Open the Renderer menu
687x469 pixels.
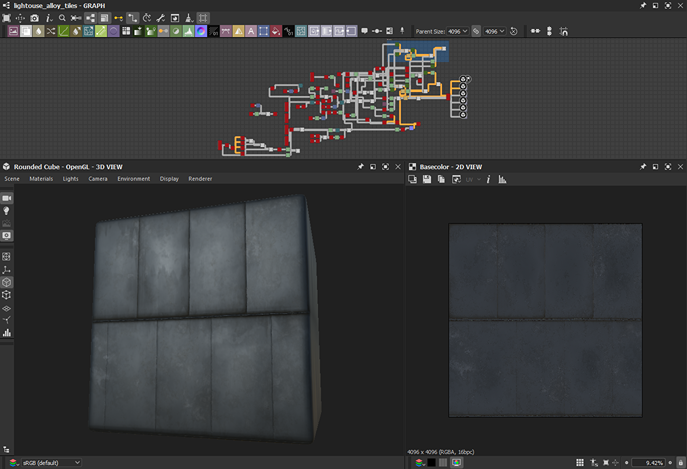200,179
